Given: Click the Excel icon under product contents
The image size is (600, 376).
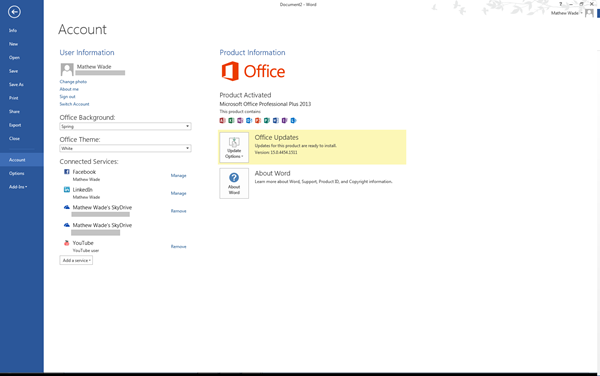Looking at the screenshot, I should coord(231,120).
